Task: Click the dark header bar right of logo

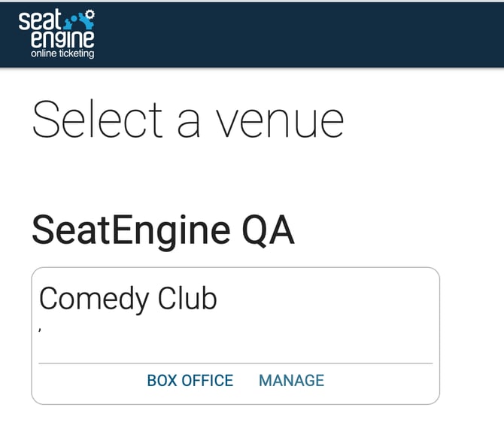Action: (301, 34)
